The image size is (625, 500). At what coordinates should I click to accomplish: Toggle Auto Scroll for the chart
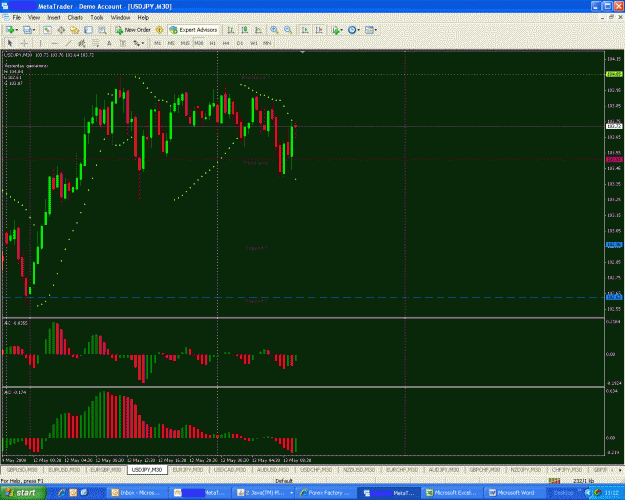(305, 30)
